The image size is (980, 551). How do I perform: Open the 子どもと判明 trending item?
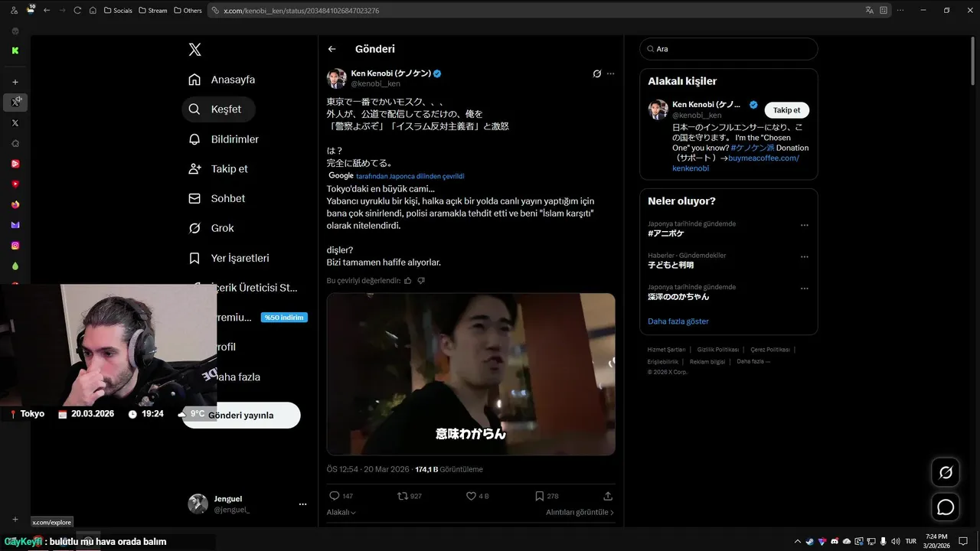pos(671,265)
